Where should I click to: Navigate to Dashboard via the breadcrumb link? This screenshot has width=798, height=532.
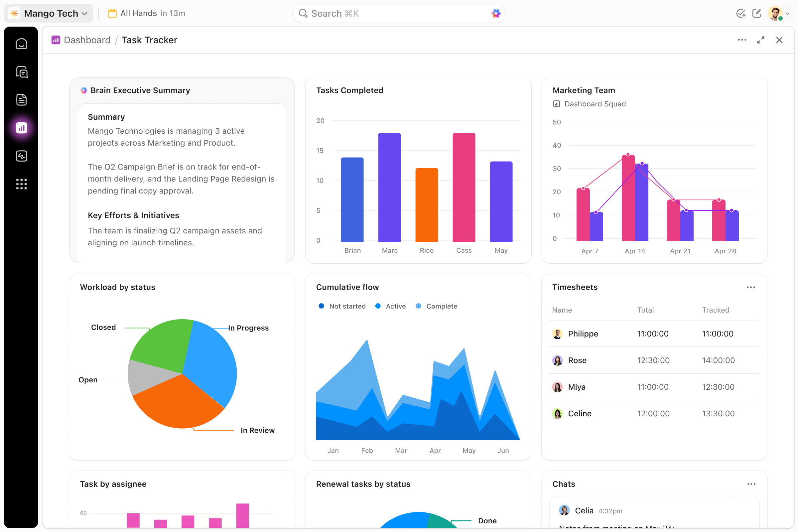click(87, 40)
